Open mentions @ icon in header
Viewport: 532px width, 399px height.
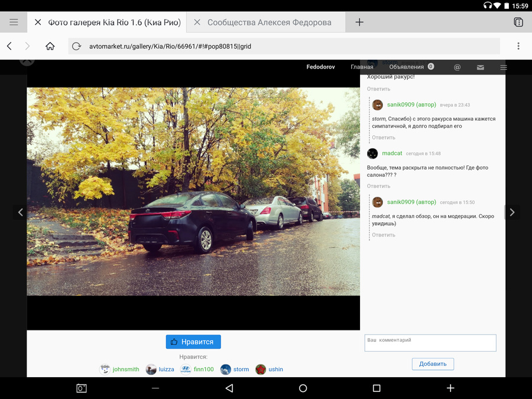[x=457, y=67]
